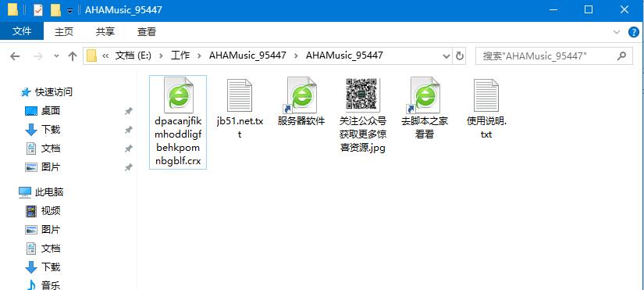Expand the ribbon with the chevron
This screenshot has height=290, width=644.
616,32
